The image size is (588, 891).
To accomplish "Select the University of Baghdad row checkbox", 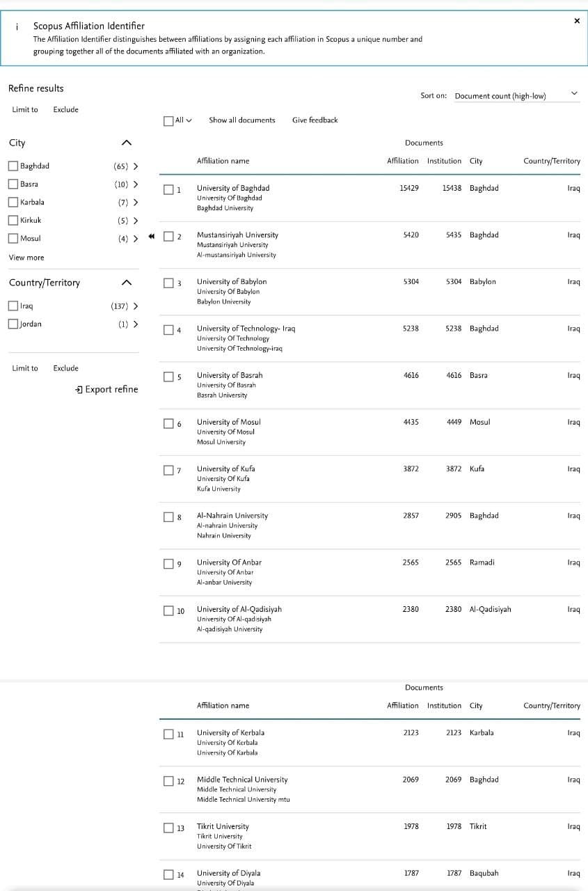I will coord(168,189).
